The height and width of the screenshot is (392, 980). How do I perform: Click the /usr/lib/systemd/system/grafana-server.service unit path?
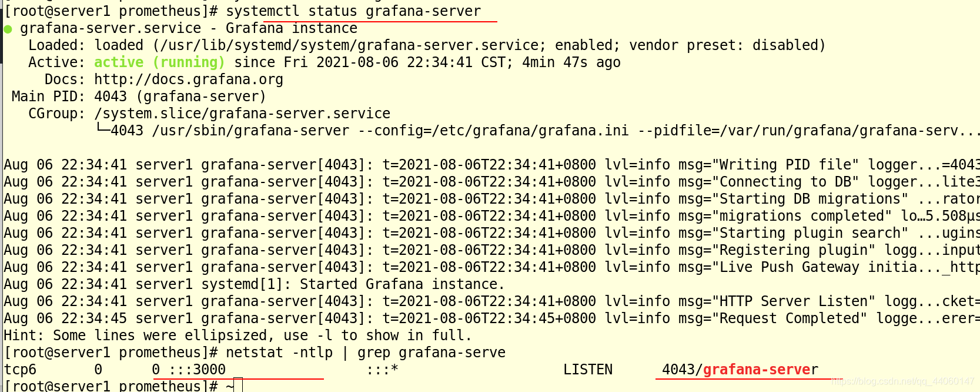tap(350, 45)
